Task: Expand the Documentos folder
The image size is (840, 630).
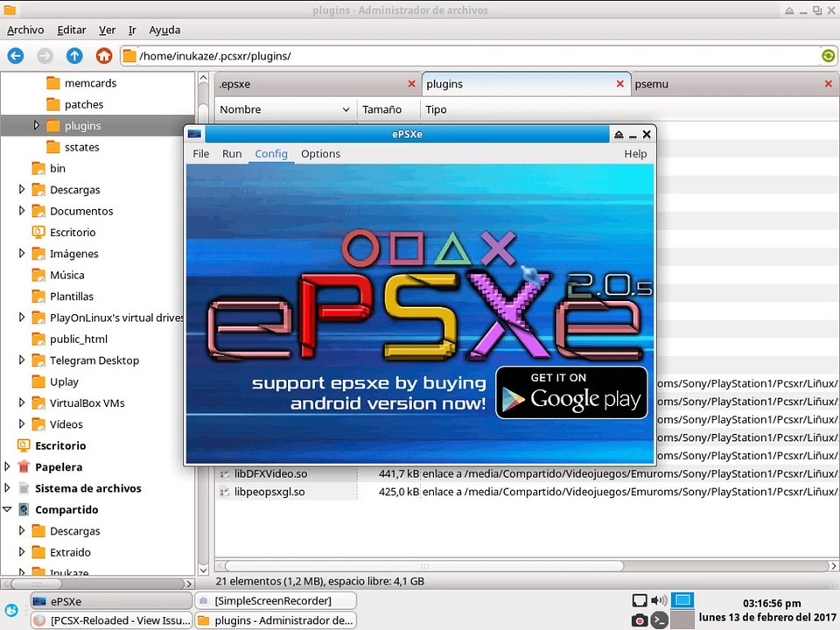Action: click(21, 211)
